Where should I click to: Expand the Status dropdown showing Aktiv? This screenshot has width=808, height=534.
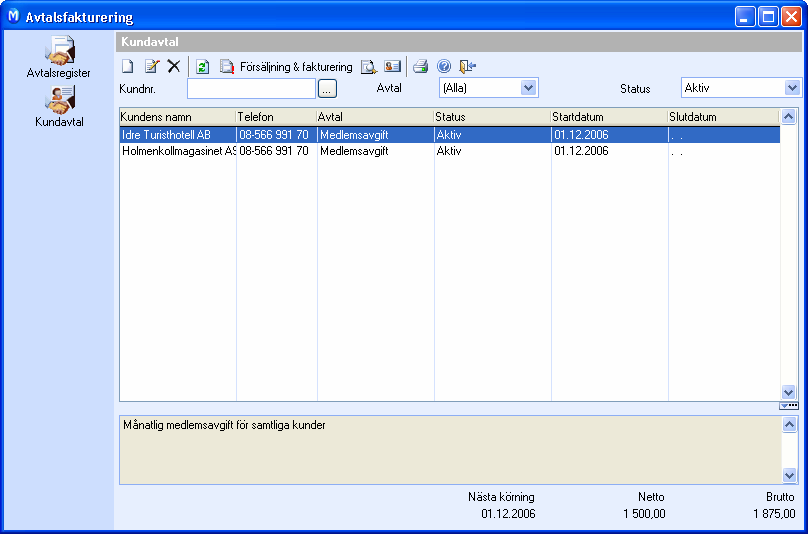(x=792, y=88)
